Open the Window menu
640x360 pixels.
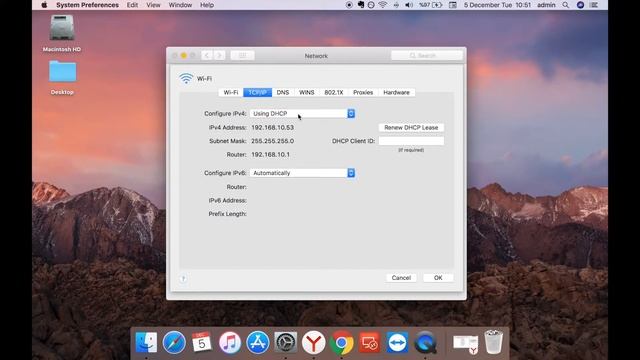[x=180, y=5]
